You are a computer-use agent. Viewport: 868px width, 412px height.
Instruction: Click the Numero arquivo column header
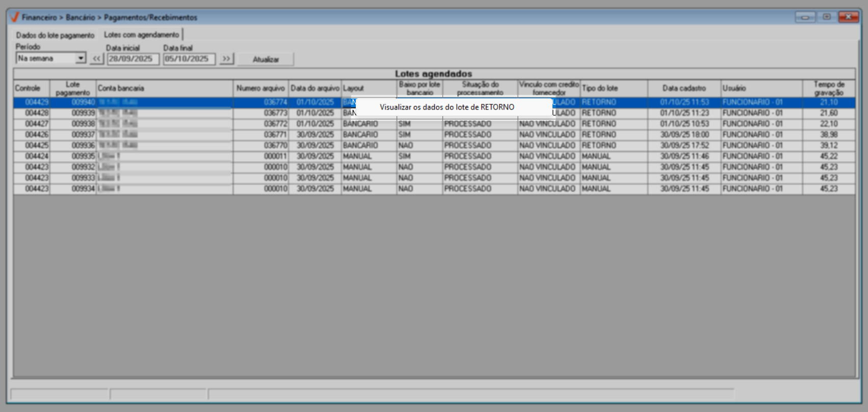tap(261, 89)
